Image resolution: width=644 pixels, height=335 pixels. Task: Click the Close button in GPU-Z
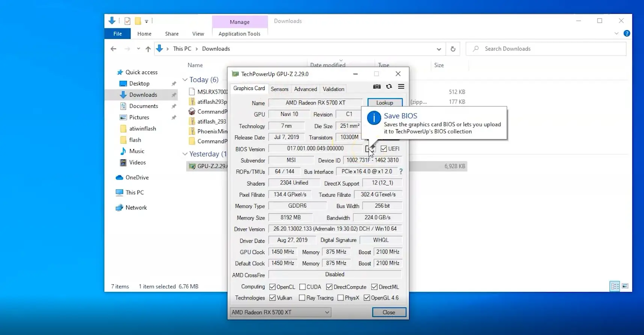coord(389,312)
